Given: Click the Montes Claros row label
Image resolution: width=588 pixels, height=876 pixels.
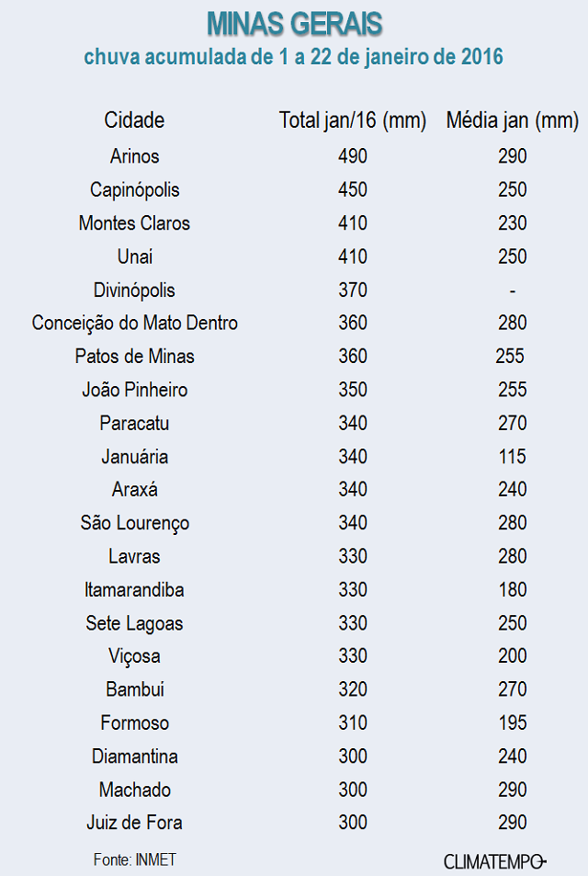Looking at the screenshot, I should [x=134, y=223].
